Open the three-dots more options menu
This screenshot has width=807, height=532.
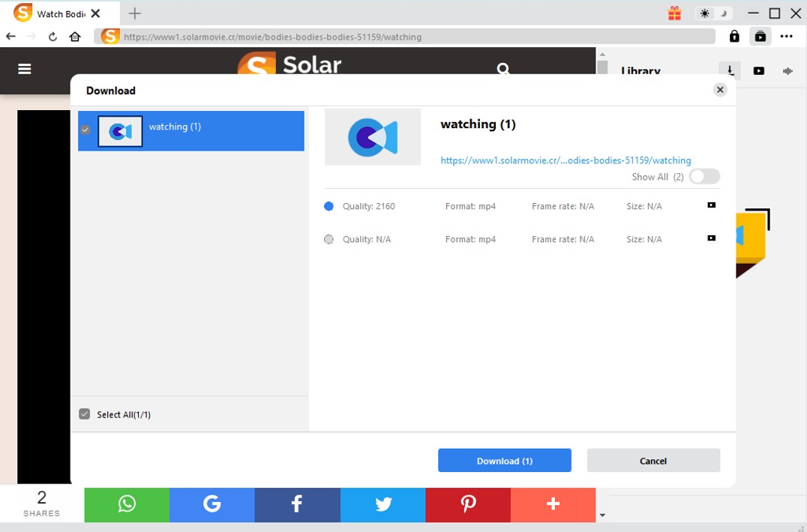tap(786, 36)
